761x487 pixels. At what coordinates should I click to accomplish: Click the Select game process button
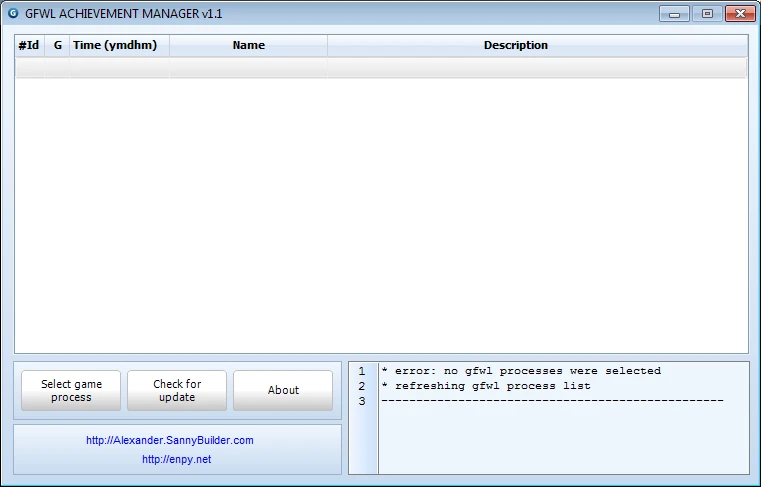pyautogui.click(x=71, y=390)
